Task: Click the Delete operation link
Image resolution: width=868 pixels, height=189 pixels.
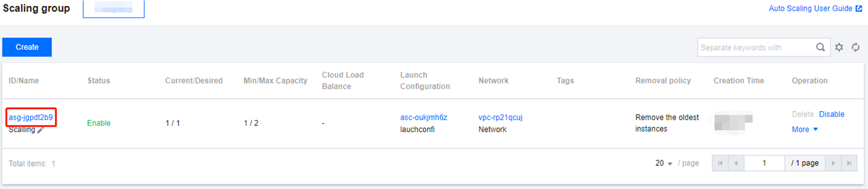Action: (803, 114)
